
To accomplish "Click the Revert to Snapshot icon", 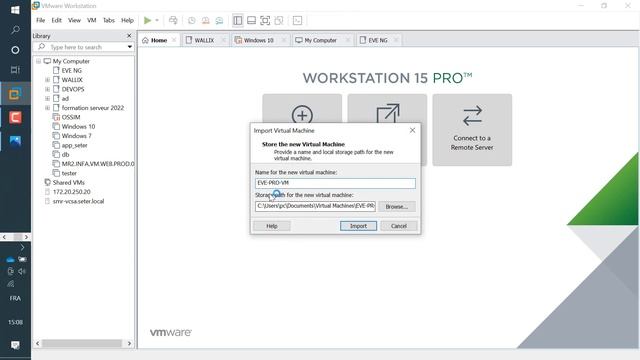I will tap(205, 20).
